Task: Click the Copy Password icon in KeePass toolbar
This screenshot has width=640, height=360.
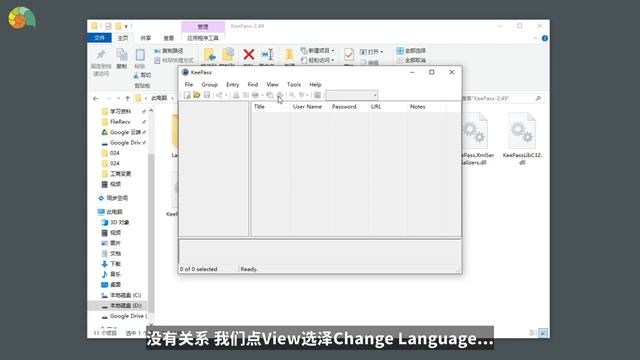Action: 246,95
